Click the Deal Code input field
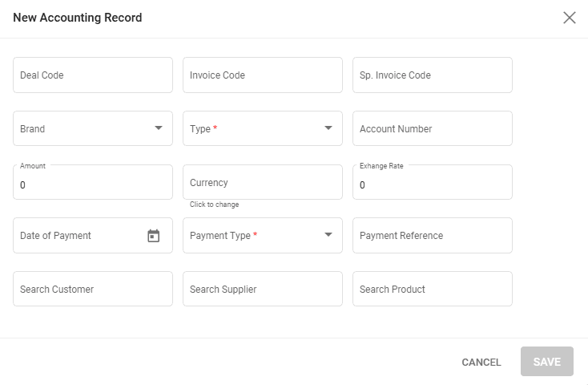Screen dimensions: 588x385 click(93, 75)
